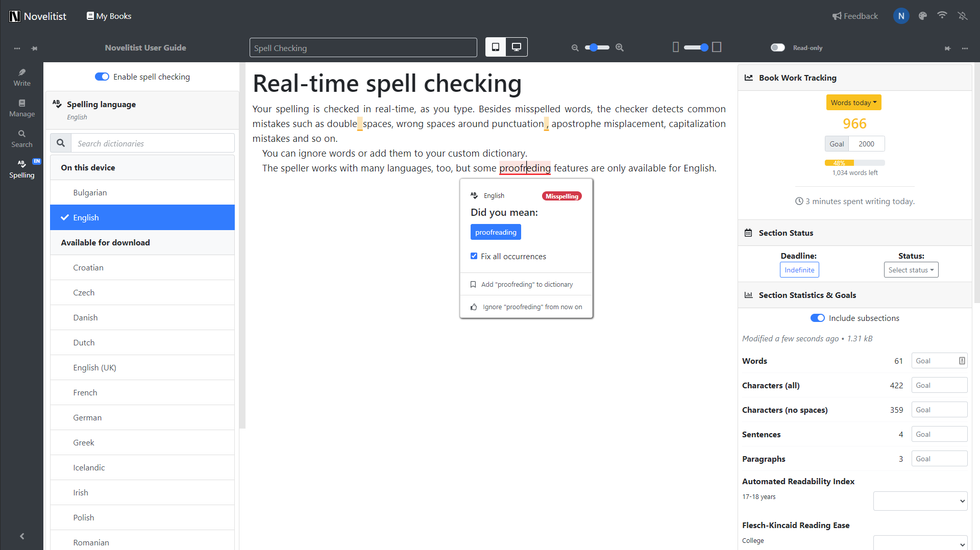Open the Feedback link

pyautogui.click(x=855, y=16)
